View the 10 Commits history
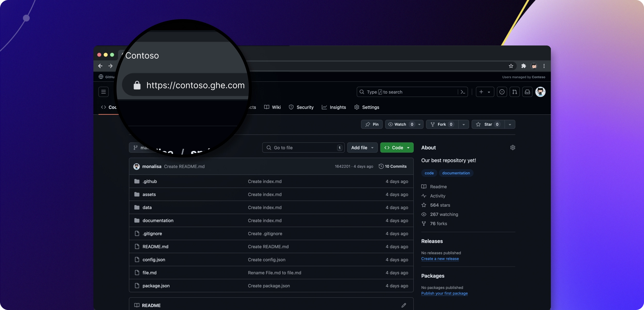 pos(392,166)
